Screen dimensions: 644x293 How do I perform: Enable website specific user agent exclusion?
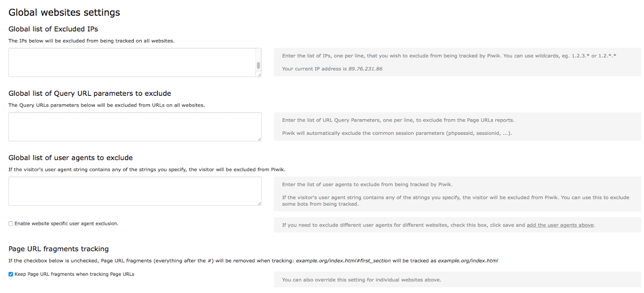click(x=10, y=223)
